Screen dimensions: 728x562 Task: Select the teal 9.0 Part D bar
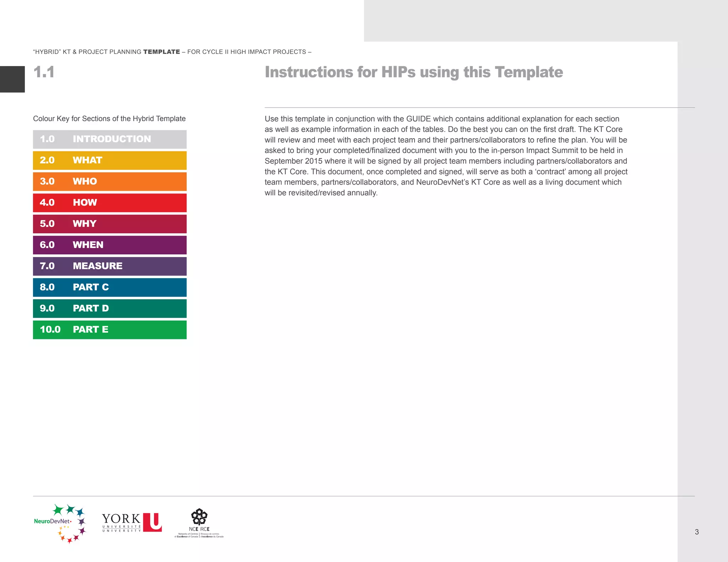click(x=109, y=308)
